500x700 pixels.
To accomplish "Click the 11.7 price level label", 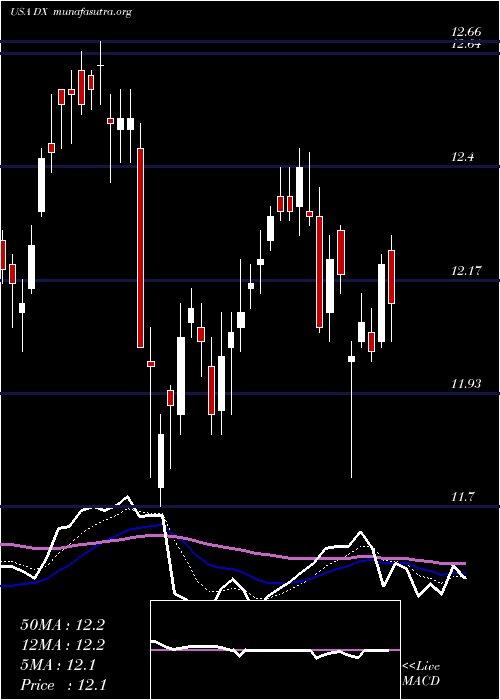I will [462, 497].
